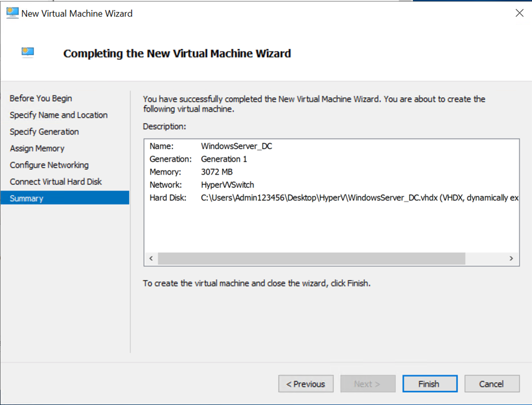Click Finish to create the virtual machine

pos(430,384)
